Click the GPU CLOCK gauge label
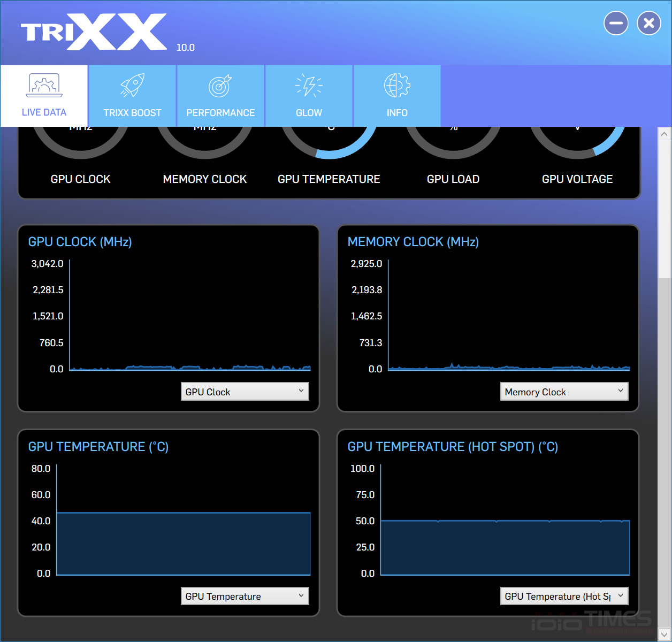Viewport: 672px width, 642px height. point(81,179)
